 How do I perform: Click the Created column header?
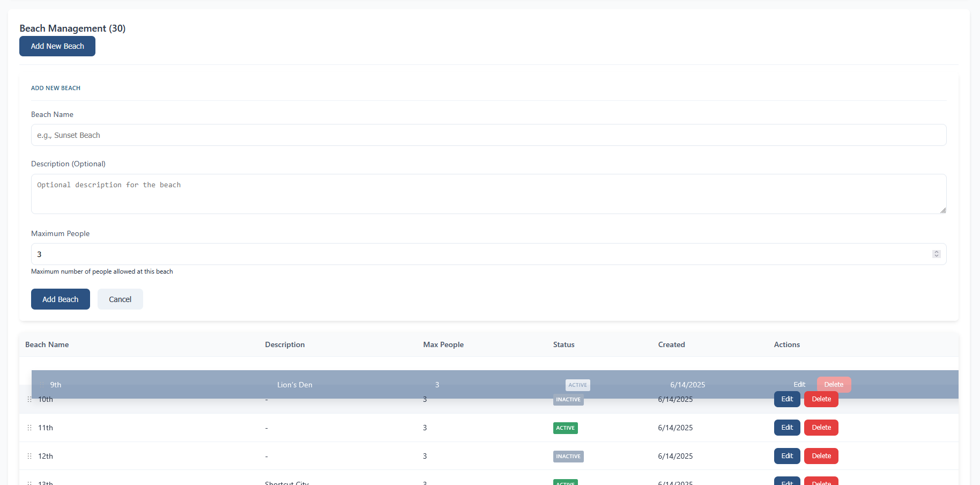tap(671, 344)
